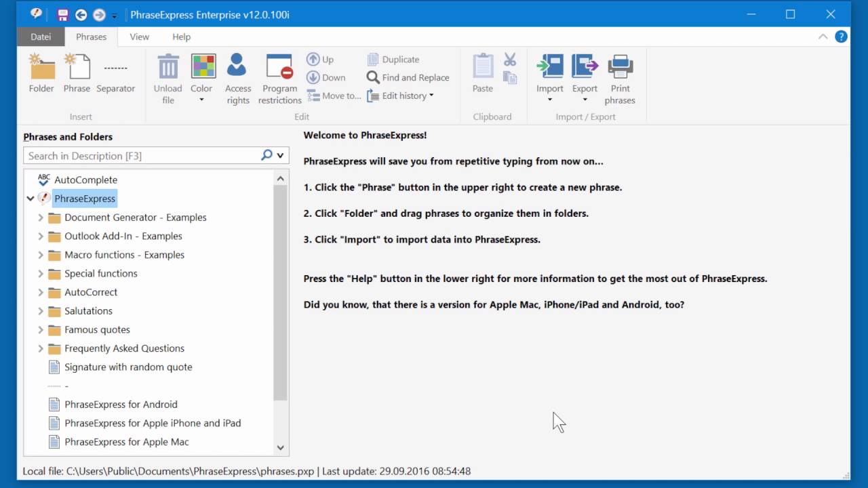Click the Copy icon in Clipboard group
The image size is (868, 488).
click(x=510, y=78)
